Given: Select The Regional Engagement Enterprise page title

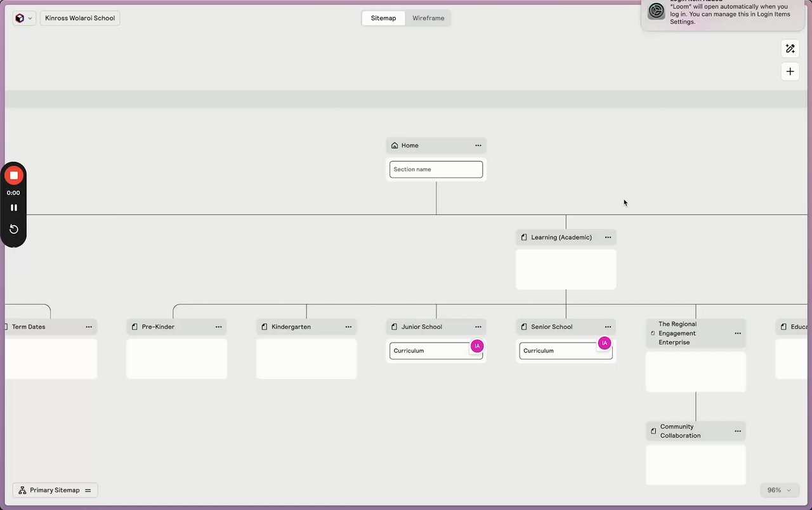Looking at the screenshot, I should pos(678,333).
